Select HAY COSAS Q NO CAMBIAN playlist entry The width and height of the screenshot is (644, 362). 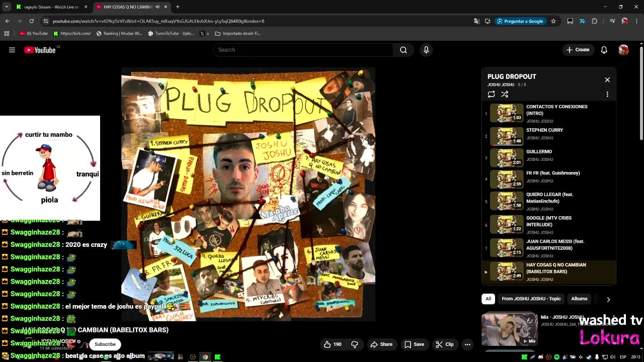point(549,272)
